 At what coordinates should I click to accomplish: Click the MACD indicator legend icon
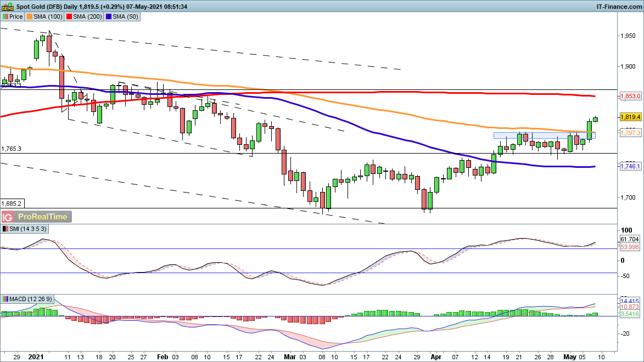(5, 299)
